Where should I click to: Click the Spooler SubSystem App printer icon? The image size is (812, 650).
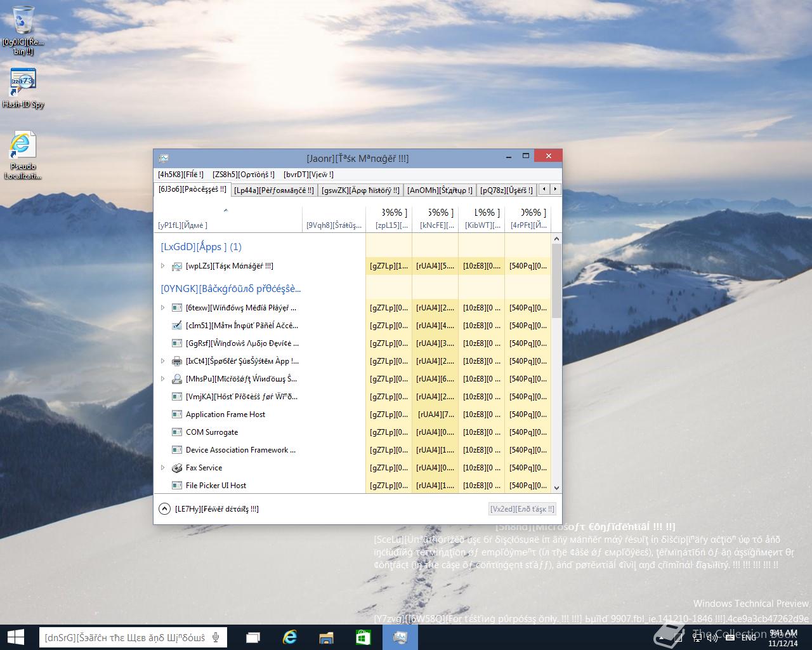tap(177, 361)
